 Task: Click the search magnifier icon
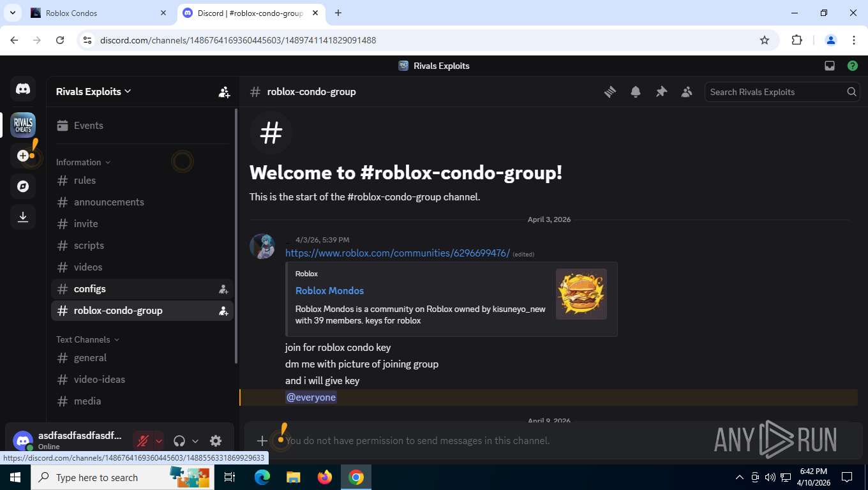point(851,92)
